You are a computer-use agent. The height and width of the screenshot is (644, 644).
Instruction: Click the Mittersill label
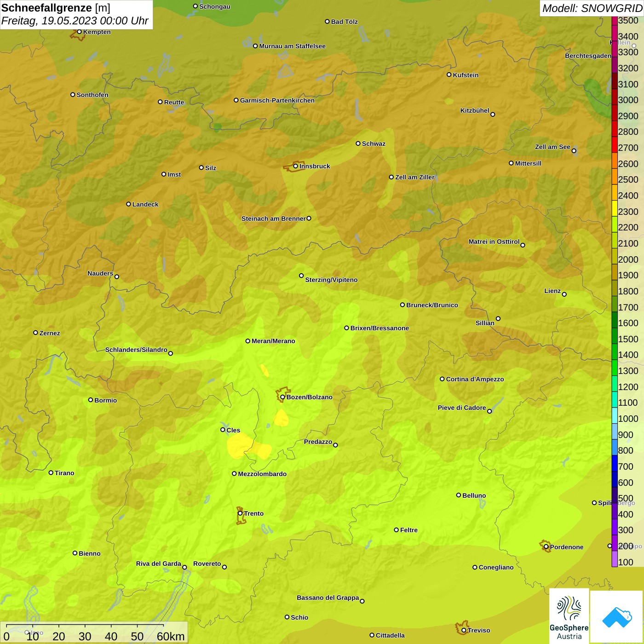click(x=528, y=163)
